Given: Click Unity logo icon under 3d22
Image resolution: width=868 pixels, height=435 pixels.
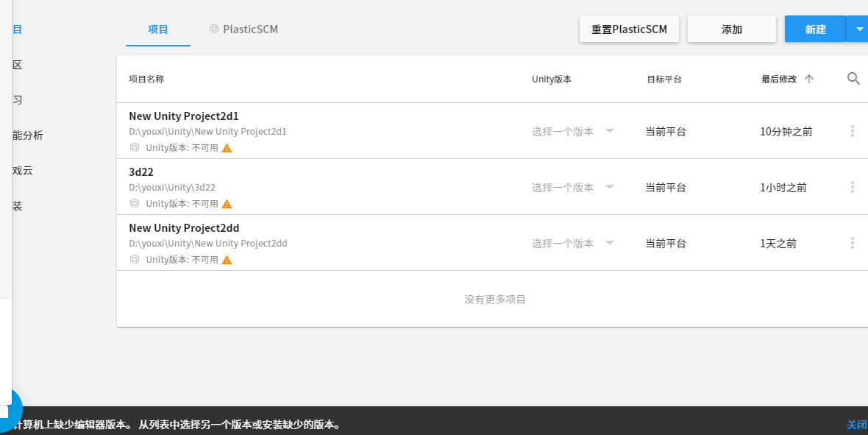Looking at the screenshot, I should click(134, 203).
